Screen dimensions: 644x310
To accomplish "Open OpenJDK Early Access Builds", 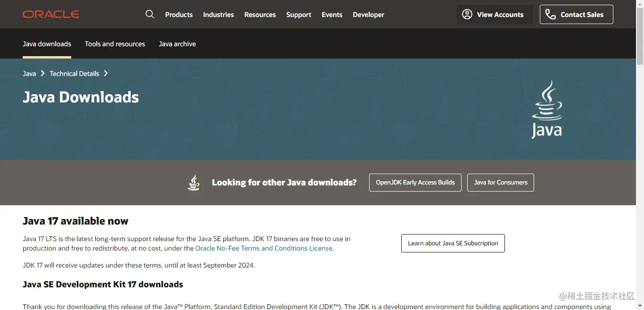I will [415, 183].
